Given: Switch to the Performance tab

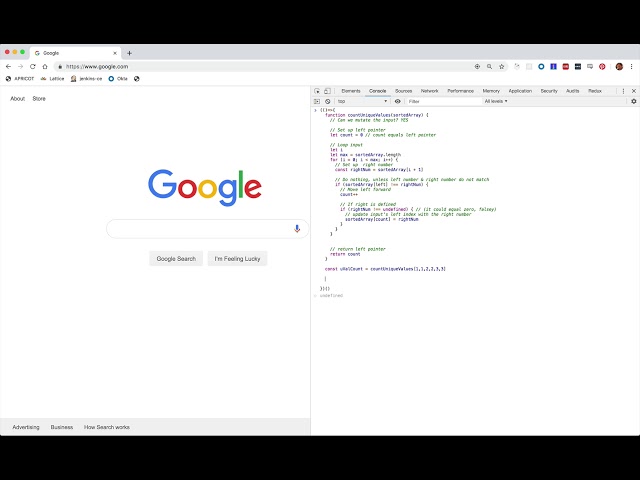Looking at the screenshot, I should click(x=460, y=91).
